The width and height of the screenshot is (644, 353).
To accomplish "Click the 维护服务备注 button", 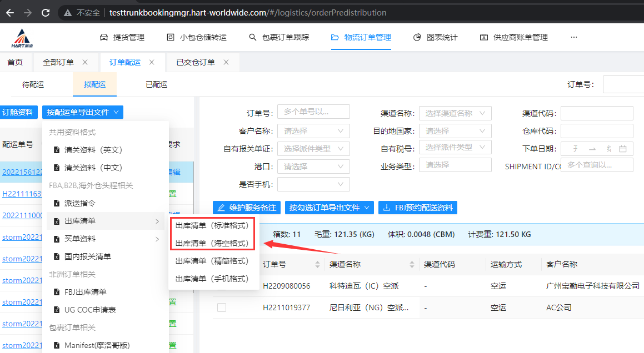I will coord(247,208).
